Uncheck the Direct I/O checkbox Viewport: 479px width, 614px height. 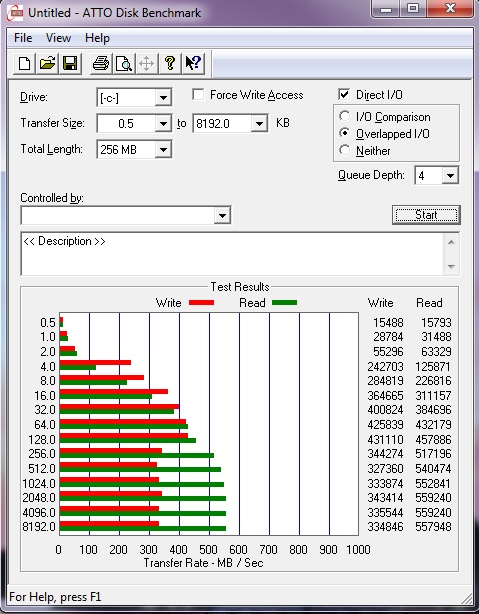(x=344, y=94)
